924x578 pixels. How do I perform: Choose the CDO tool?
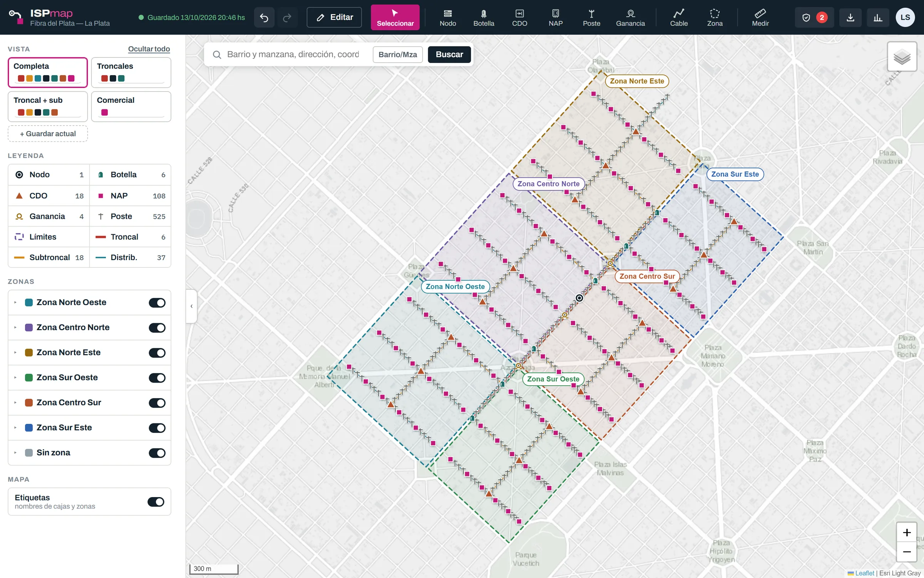(x=519, y=17)
